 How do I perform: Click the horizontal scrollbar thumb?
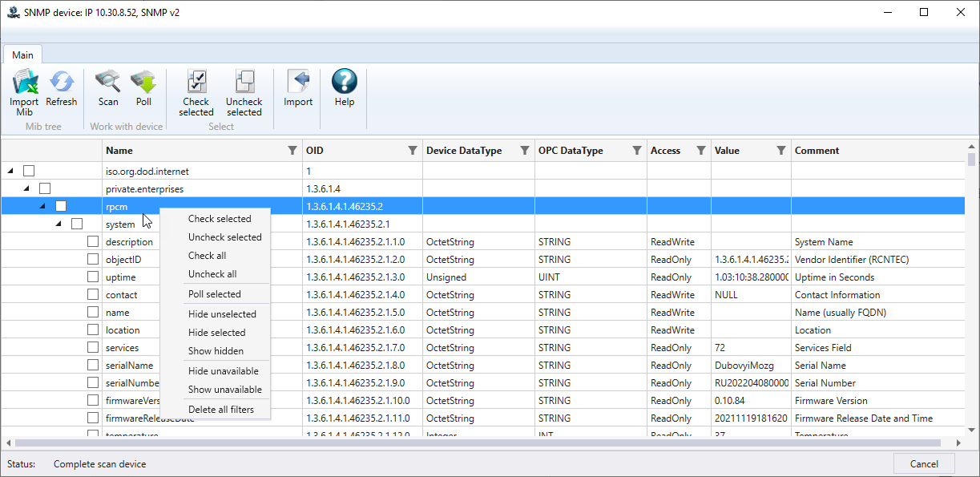tap(477, 443)
